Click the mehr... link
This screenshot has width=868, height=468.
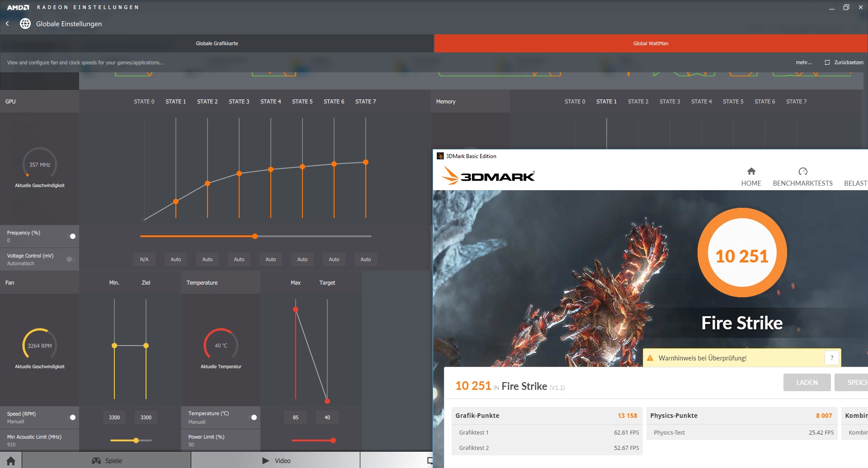tap(804, 62)
